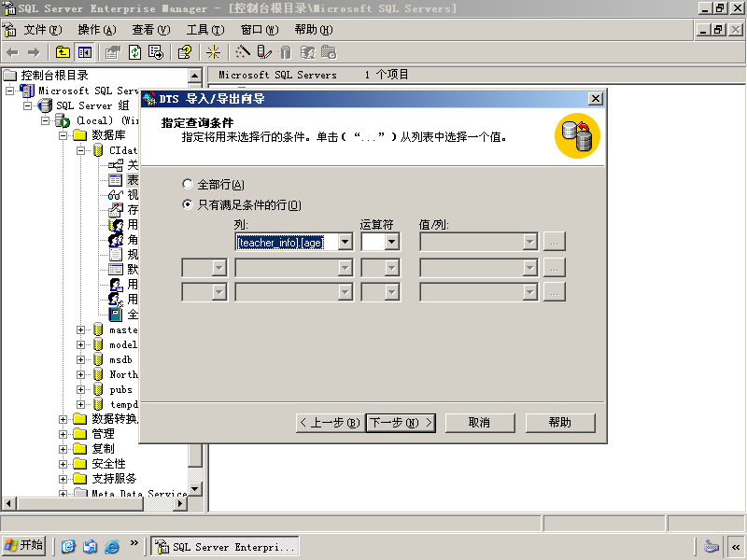Click the 帮助 button in wizard

(x=560, y=423)
